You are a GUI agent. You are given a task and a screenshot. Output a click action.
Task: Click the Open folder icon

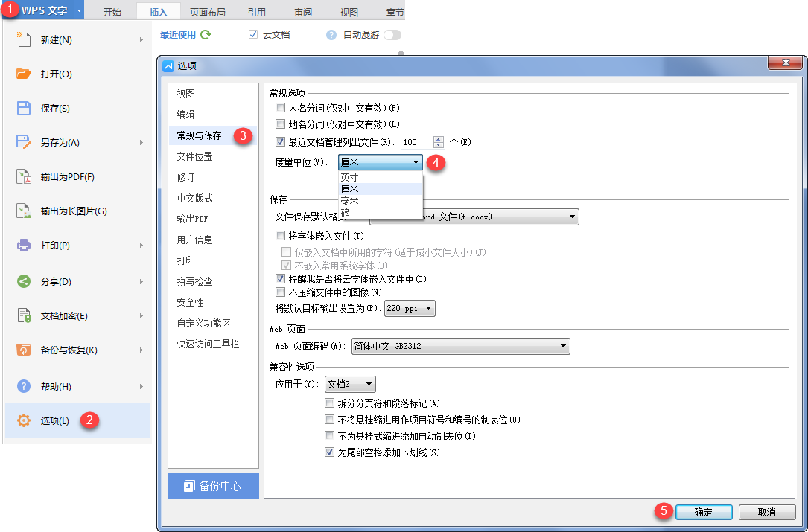(x=24, y=74)
